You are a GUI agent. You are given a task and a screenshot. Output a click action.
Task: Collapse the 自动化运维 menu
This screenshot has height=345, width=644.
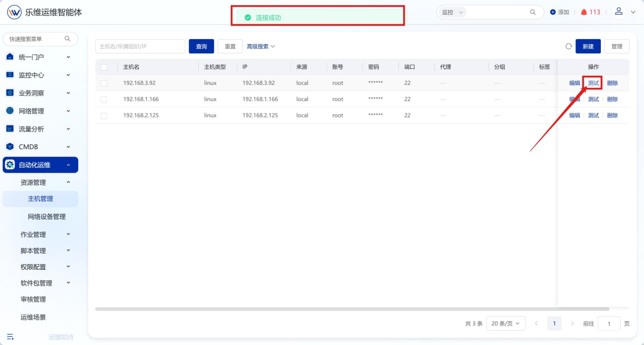(69, 165)
